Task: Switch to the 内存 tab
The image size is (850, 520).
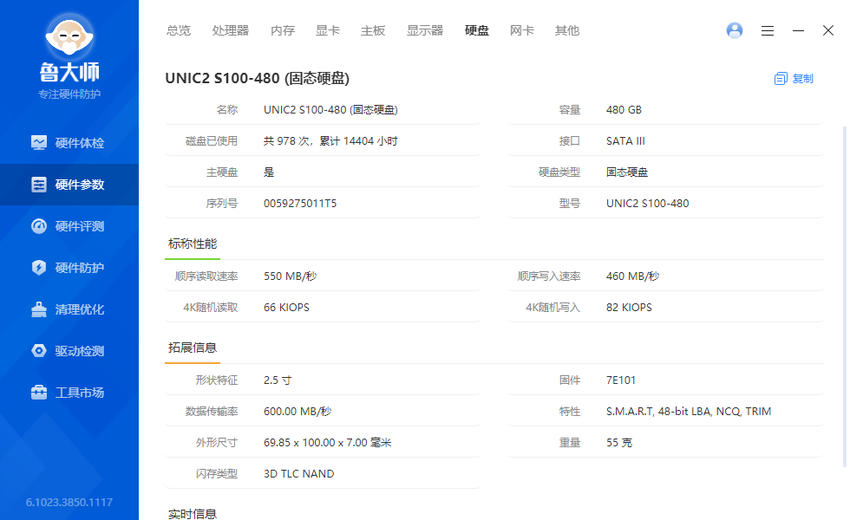Action: click(x=282, y=30)
